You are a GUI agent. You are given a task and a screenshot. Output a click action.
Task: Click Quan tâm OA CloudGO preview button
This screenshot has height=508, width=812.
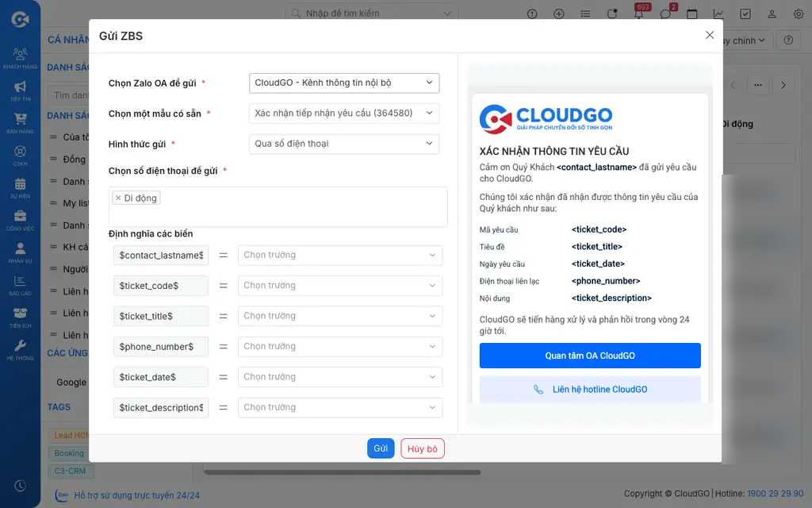[x=590, y=356]
